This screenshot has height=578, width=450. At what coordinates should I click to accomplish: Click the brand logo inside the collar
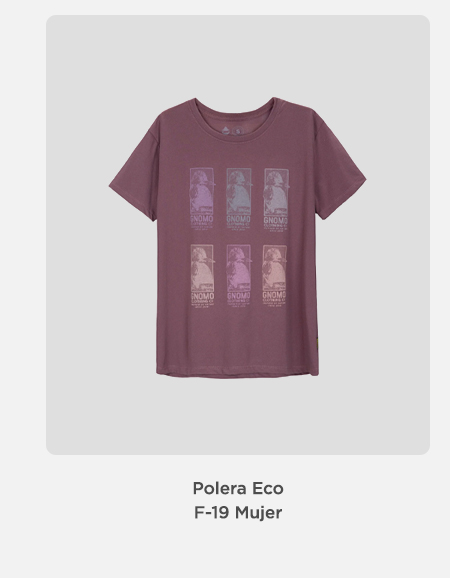click(226, 130)
